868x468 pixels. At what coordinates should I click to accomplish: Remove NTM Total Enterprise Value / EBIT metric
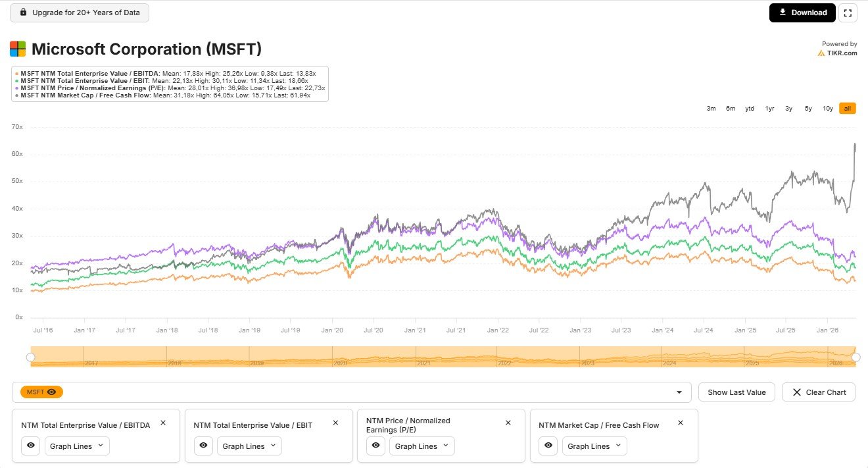point(335,423)
